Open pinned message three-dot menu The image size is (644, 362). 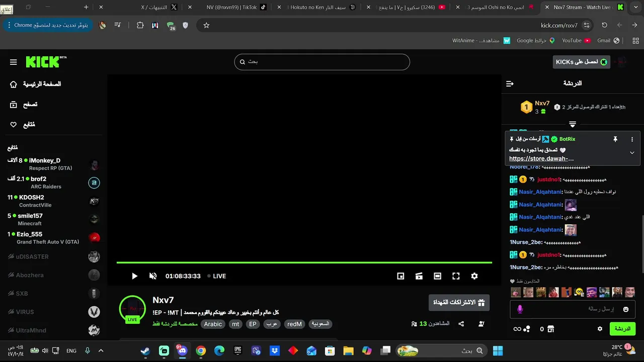632,139
